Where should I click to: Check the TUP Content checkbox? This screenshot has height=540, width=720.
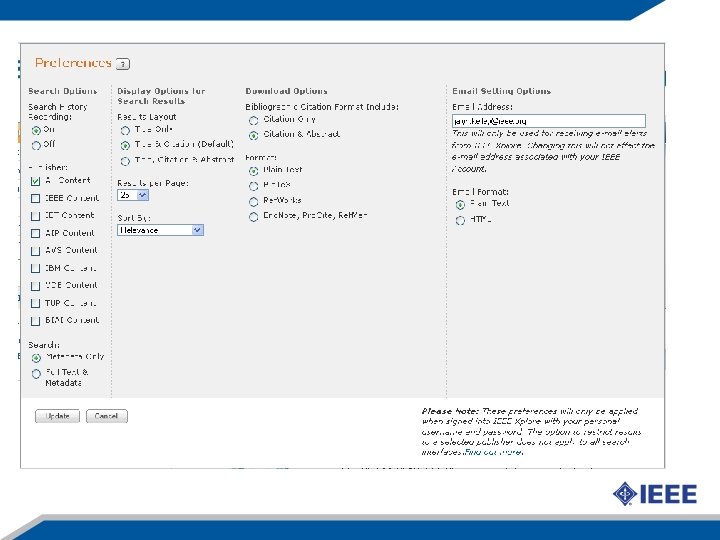pyautogui.click(x=35, y=303)
